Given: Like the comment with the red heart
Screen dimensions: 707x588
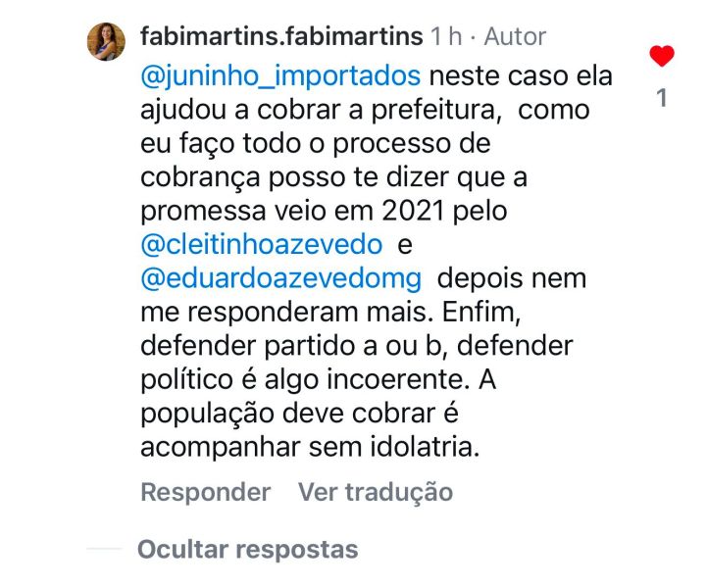Looking at the screenshot, I should 662,56.
